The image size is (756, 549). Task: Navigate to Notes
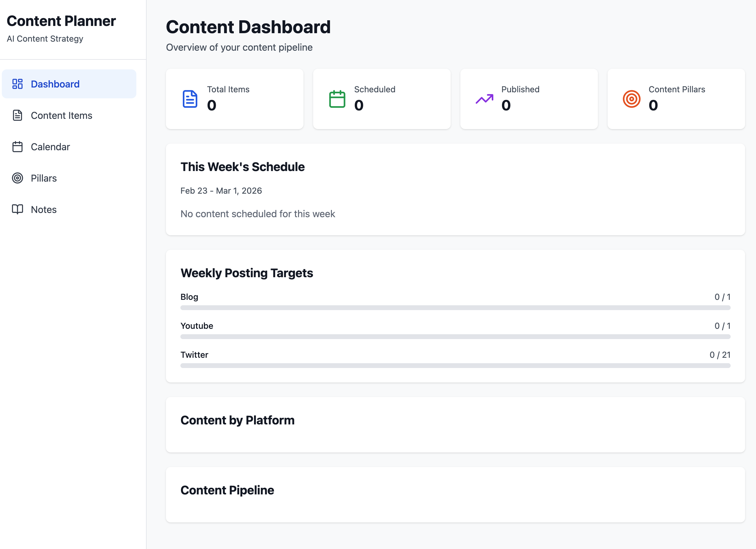point(44,209)
